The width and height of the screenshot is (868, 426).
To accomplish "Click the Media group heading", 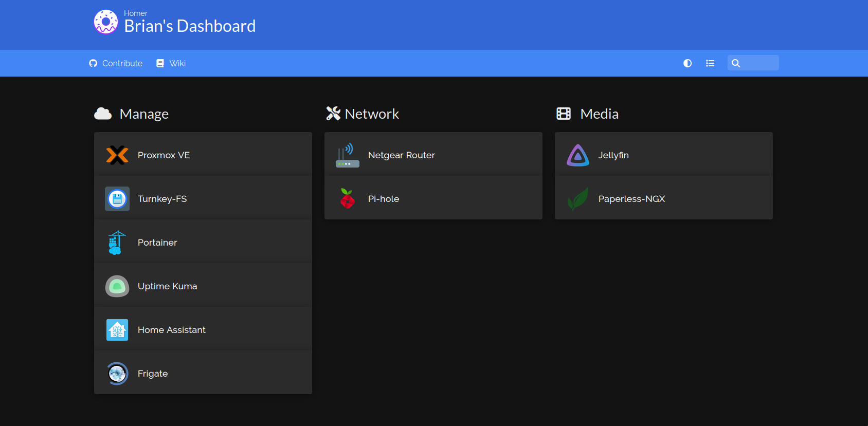I will [x=600, y=114].
